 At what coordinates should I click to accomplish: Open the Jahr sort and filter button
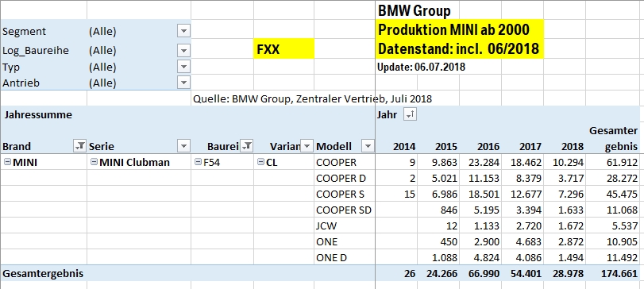[x=411, y=115]
